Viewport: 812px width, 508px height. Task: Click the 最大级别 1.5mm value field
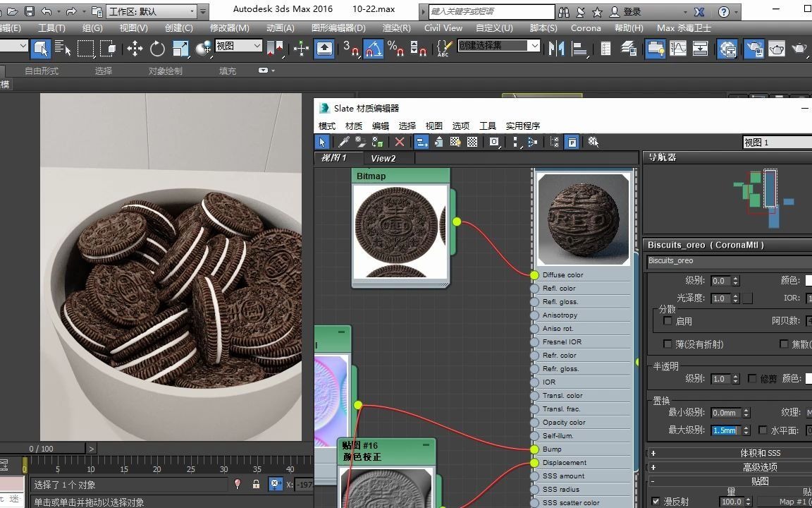(724, 430)
